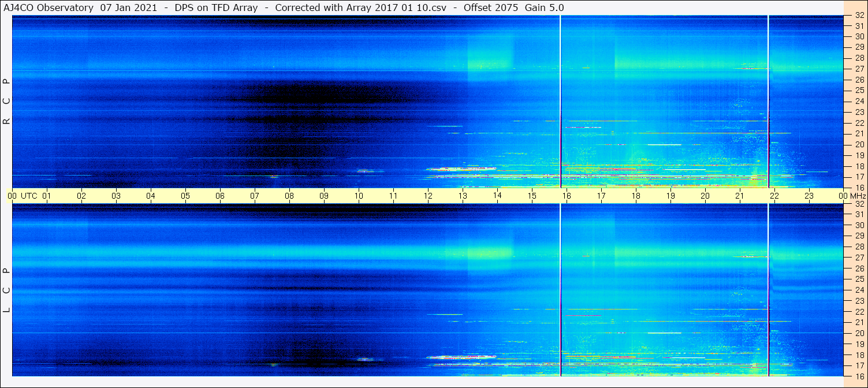Click the 16 MHz label of RCP panel
868x388 pixels.
coord(859,187)
